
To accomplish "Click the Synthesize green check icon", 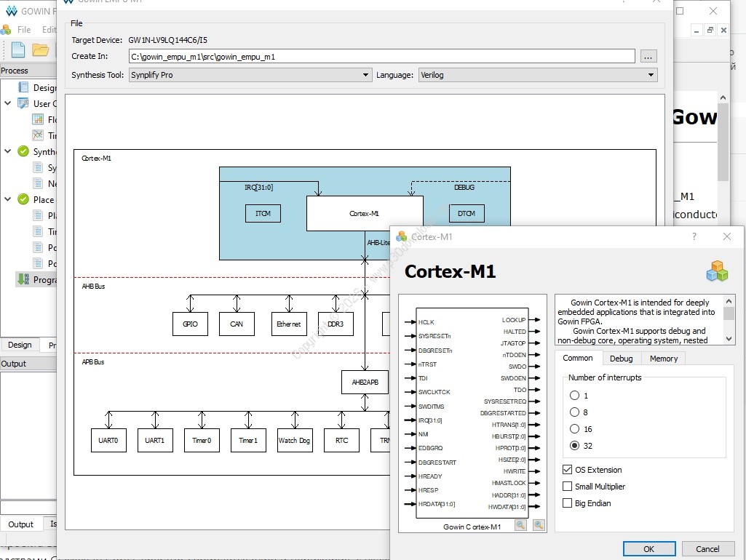I will [x=23, y=151].
